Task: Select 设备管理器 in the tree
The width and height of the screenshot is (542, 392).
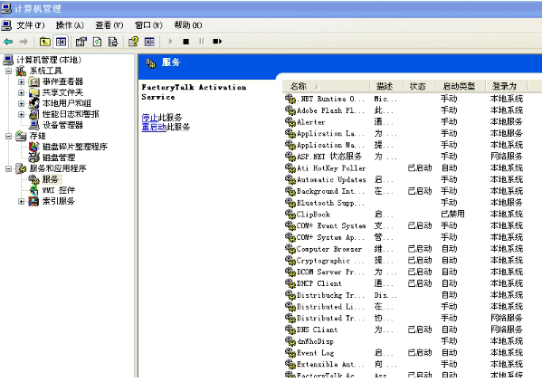Action: point(62,125)
